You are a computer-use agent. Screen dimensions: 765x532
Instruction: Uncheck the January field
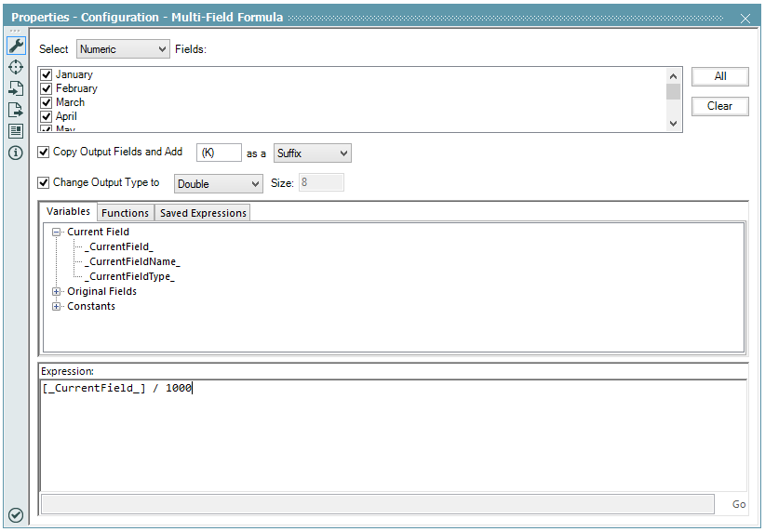47,74
